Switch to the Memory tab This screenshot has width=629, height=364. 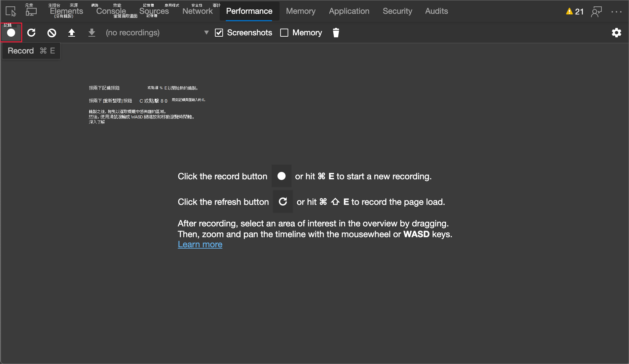301,11
